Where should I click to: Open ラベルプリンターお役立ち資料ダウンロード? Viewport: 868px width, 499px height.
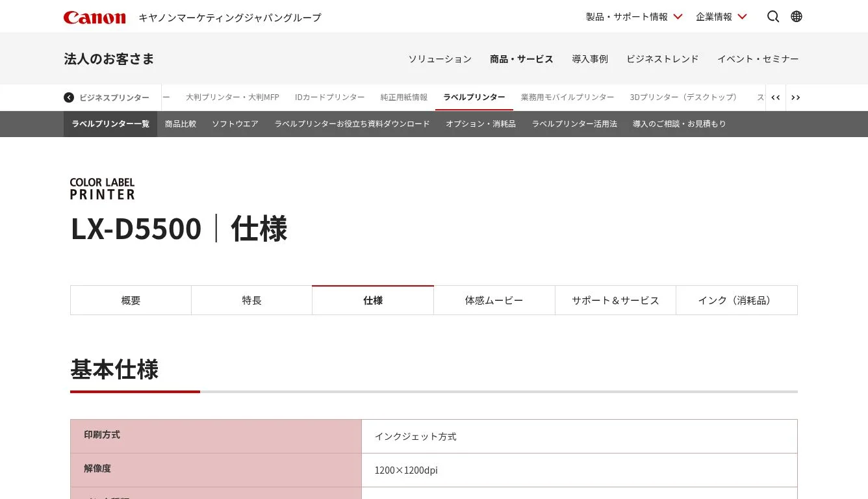tap(352, 123)
